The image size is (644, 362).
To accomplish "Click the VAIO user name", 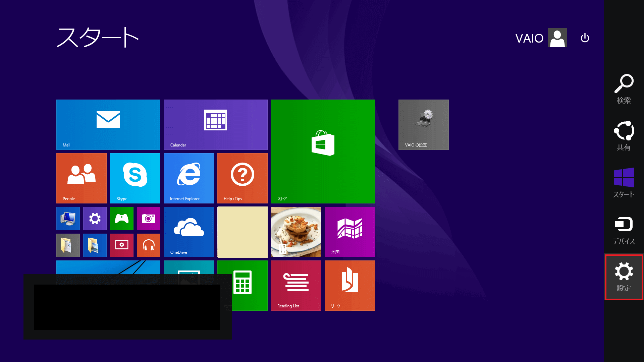I will (x=529, y=38).
